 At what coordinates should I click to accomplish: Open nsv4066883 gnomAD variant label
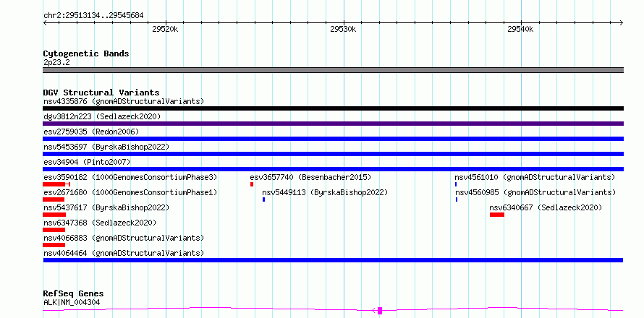pos(124,238)
